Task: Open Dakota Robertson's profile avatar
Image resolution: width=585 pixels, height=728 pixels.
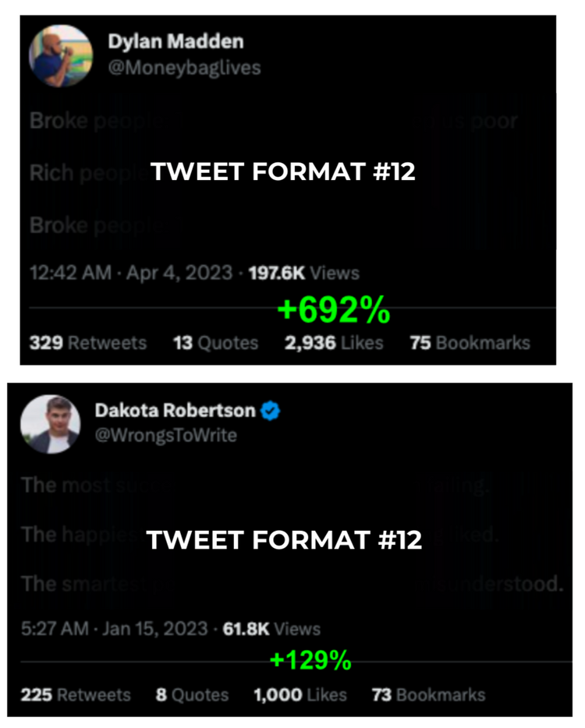Action: 51,424
